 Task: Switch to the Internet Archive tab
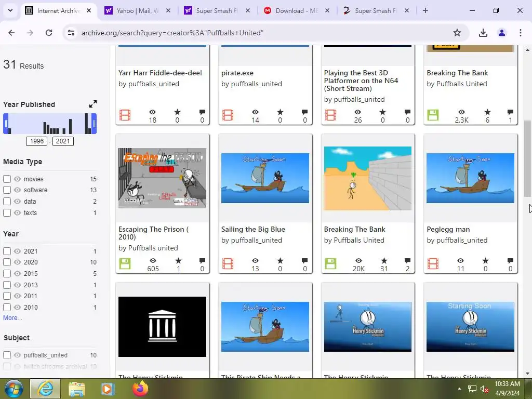click(58, 10)
